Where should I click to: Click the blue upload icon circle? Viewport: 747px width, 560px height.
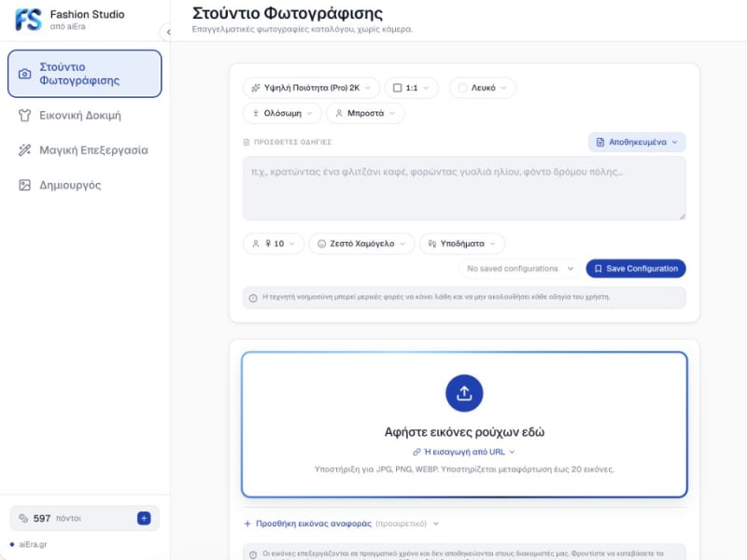pos(464,393)
